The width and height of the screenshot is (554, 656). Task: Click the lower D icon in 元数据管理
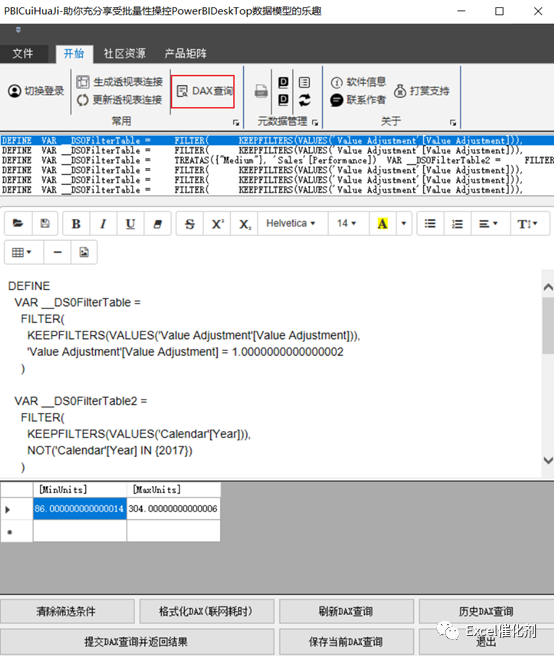click(283, 100)
